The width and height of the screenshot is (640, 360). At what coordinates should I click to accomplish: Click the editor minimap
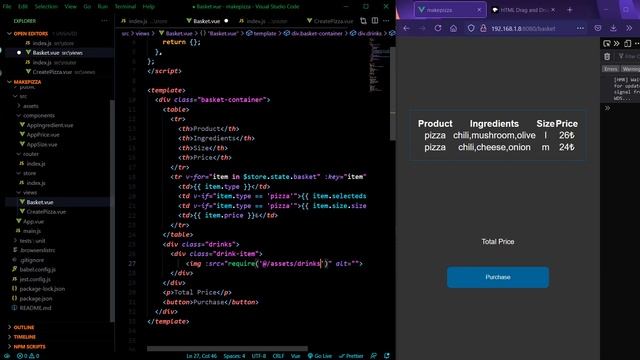pyautogui.click(x=379, y=65)
